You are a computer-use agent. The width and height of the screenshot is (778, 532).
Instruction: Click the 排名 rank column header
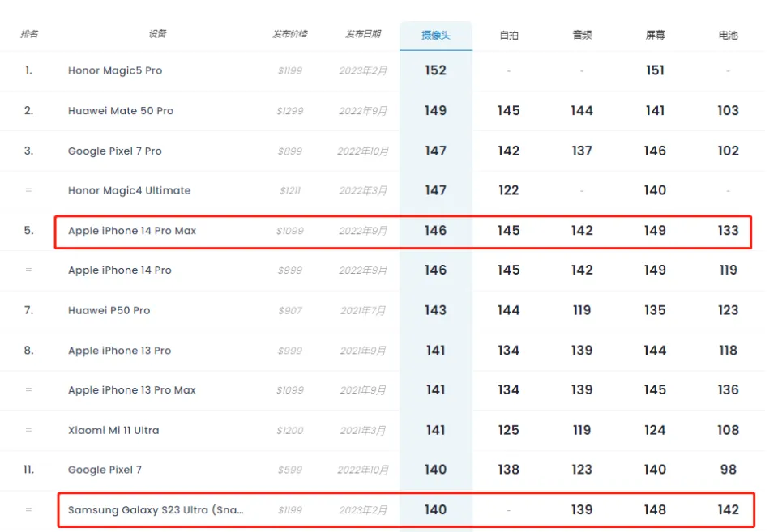click(x=28, y=35)
